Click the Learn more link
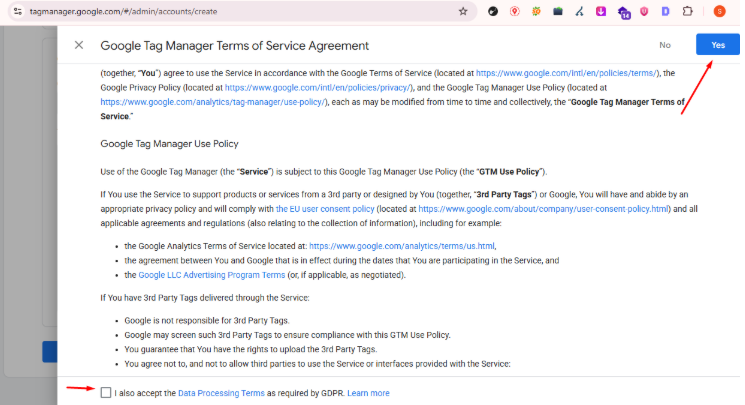Screen dimensions: 745x405 click(368, 393)
